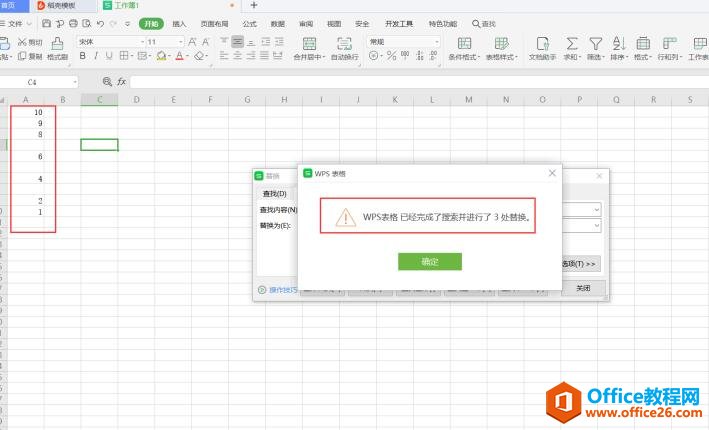Switch to the 数据 (Data) tab
The image size is (709, 430).
click(278, 24)
